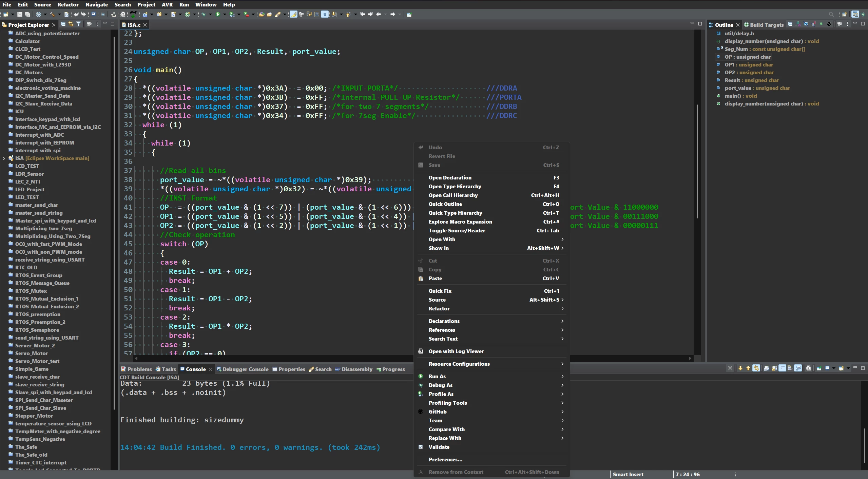Toggle Console bring to front on output
Screen dimensions: 868x479
click(798, 368)
